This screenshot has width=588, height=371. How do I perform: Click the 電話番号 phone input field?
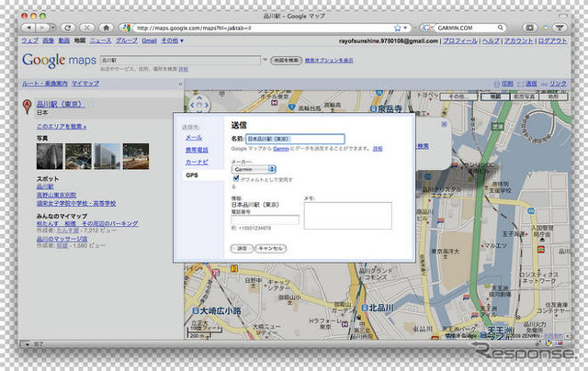266,219
